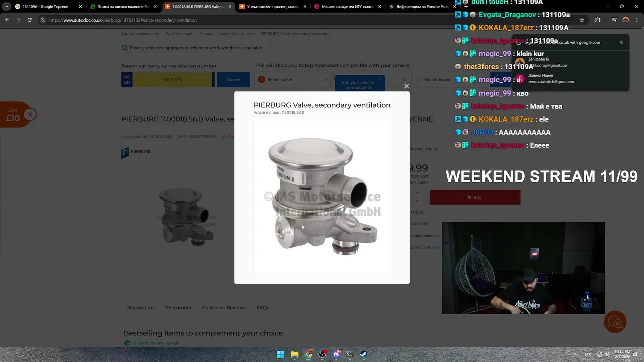Open the Customer Reviews tab
Image resolution: width=644 pixels, height=362 pixels.
[x=224, y=307]
